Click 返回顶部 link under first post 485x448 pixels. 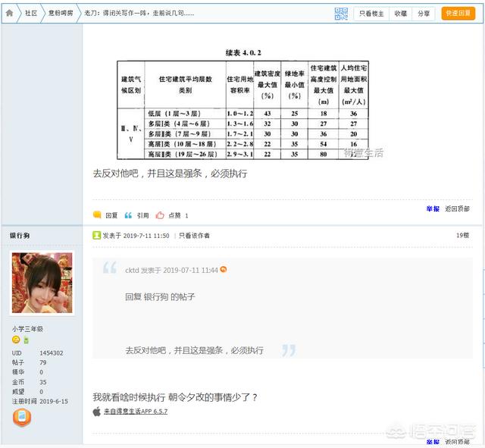(x=457, y=208)
